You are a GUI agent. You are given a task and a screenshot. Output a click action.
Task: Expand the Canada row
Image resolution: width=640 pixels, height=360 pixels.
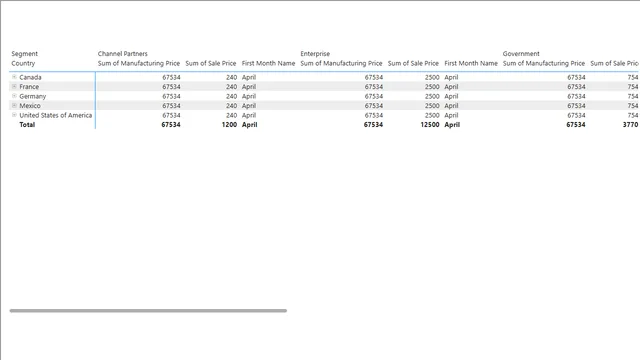tap(14, 77)
